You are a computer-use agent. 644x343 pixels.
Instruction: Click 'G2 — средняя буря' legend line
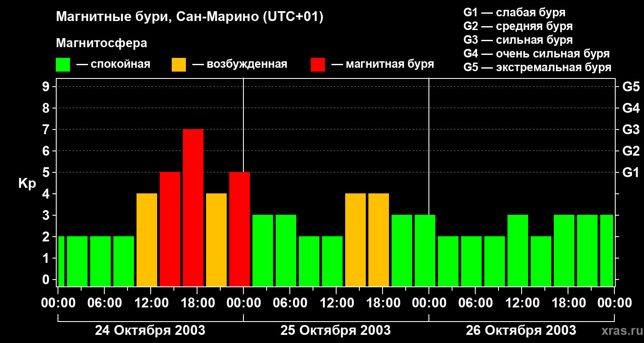click(x=518, y=26)
